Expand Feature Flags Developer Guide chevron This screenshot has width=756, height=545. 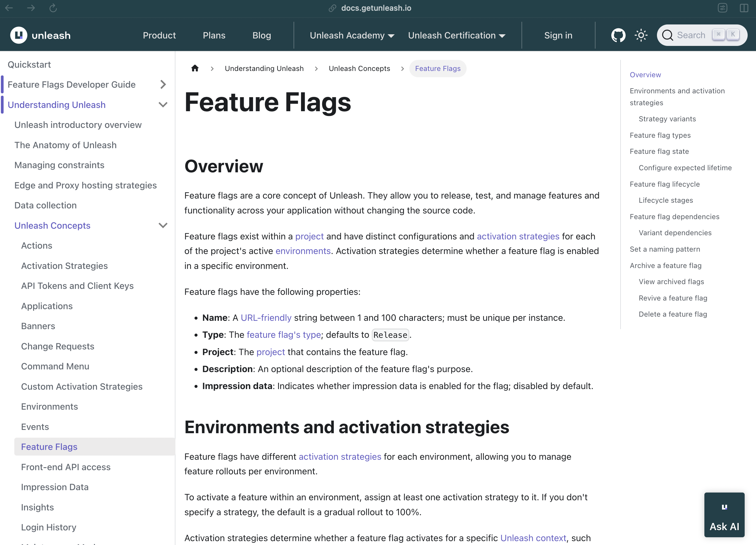point(163,85)
